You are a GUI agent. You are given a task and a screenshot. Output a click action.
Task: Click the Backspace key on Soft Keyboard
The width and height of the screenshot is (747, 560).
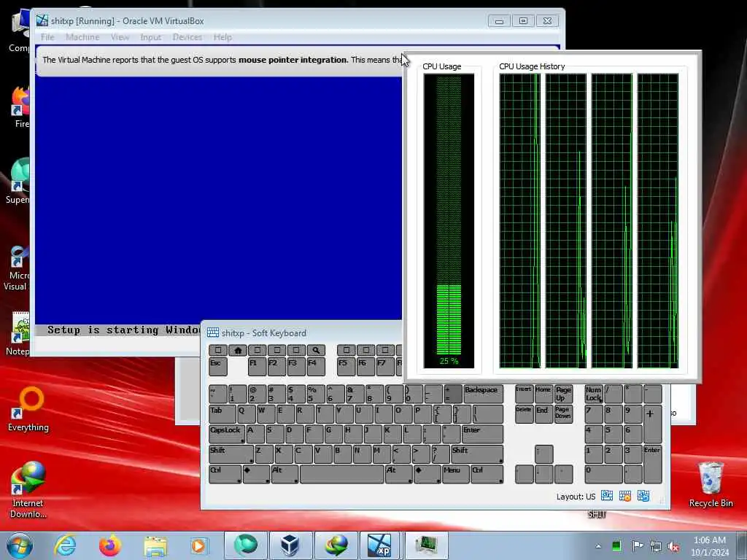(483, 394)
